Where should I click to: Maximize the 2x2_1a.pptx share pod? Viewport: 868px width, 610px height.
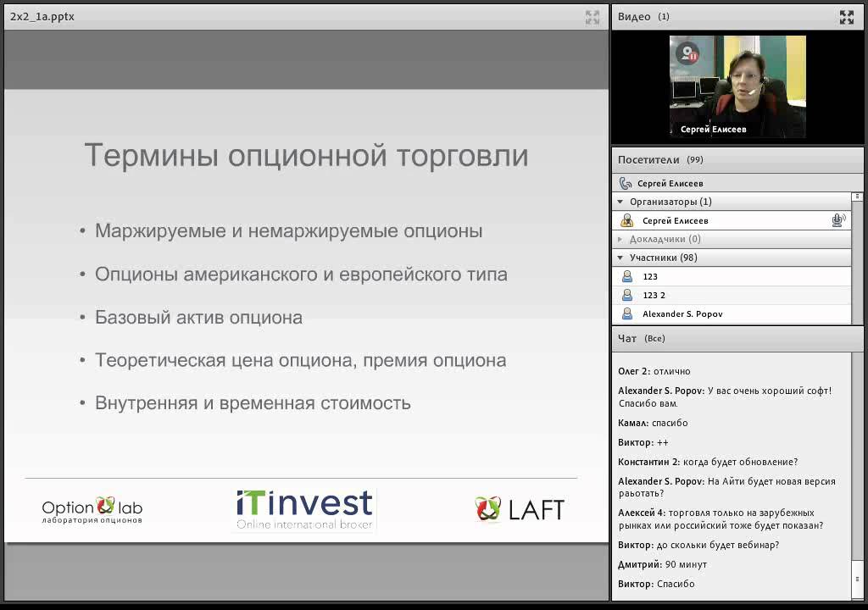coord(592,17)
